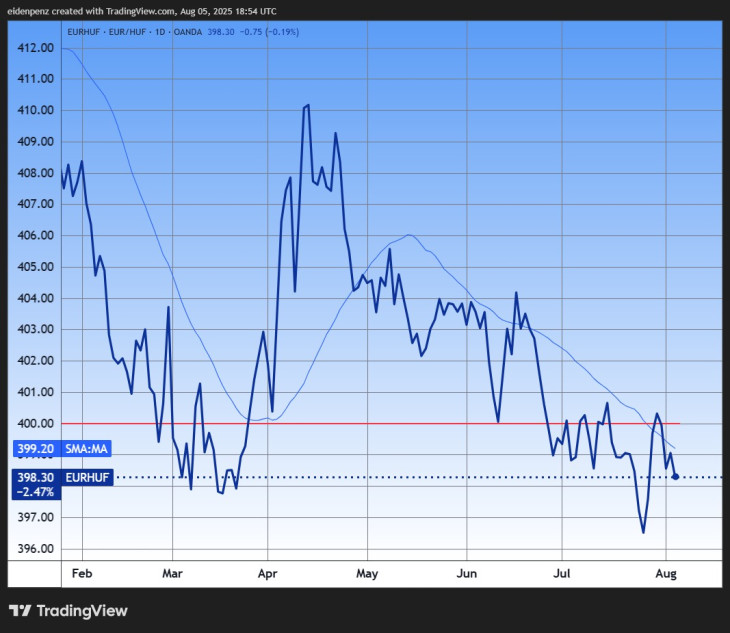Click the 408.00 price axis label
Viewport: 730px width, 633px height.
[x=35, y=173]
